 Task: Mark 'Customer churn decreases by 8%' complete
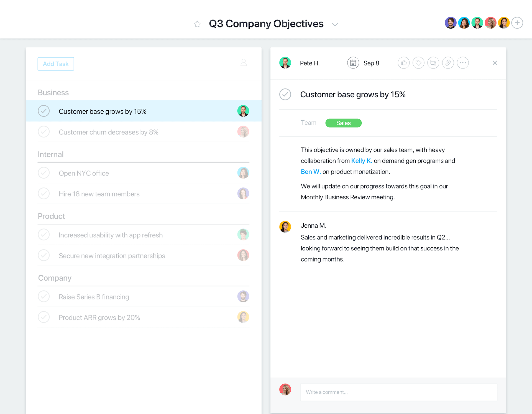pos(44,132)
